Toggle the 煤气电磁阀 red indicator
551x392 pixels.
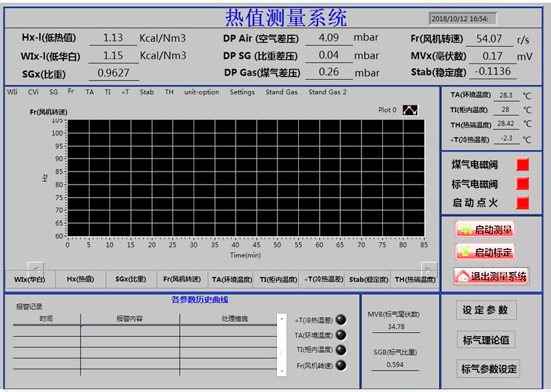point(522,165)
